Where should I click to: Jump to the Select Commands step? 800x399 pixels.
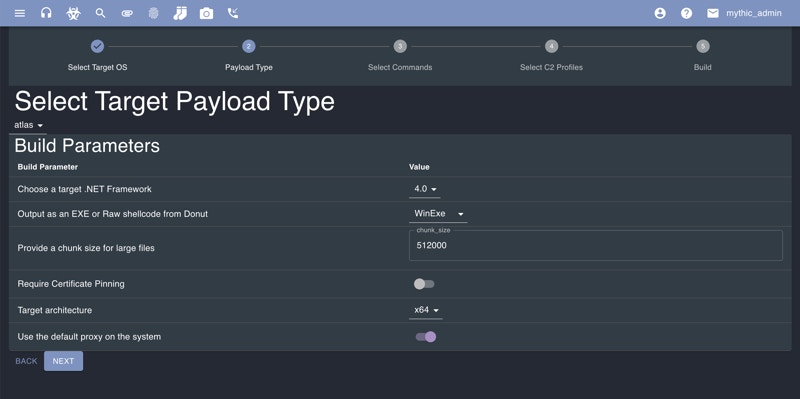tap(400, 56)
